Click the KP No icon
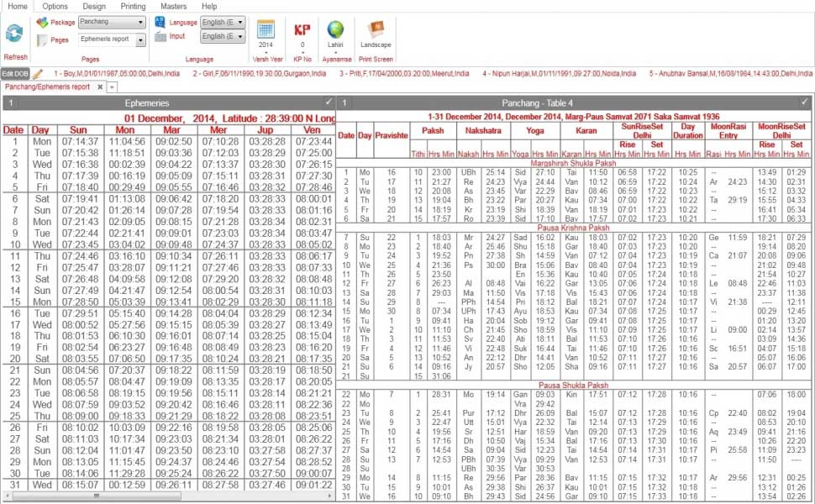Image resolution: width=815 pixels, height=504 pixels. [302, 29]
